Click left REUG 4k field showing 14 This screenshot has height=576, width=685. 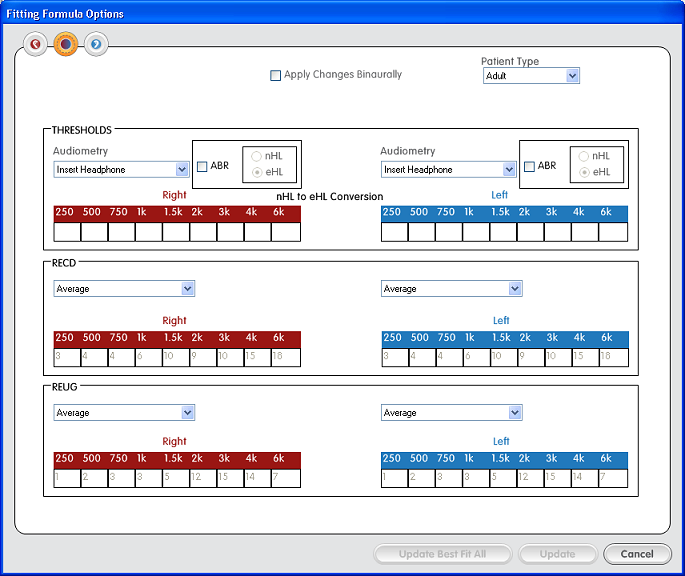click(x=585, y=478)
